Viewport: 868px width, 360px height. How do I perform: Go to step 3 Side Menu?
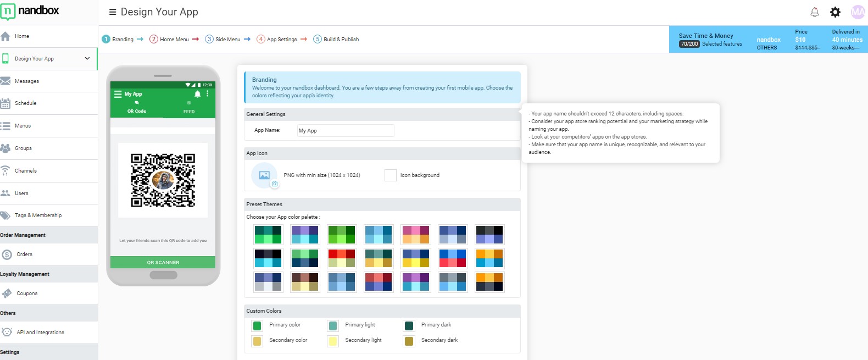coord(222,39)
